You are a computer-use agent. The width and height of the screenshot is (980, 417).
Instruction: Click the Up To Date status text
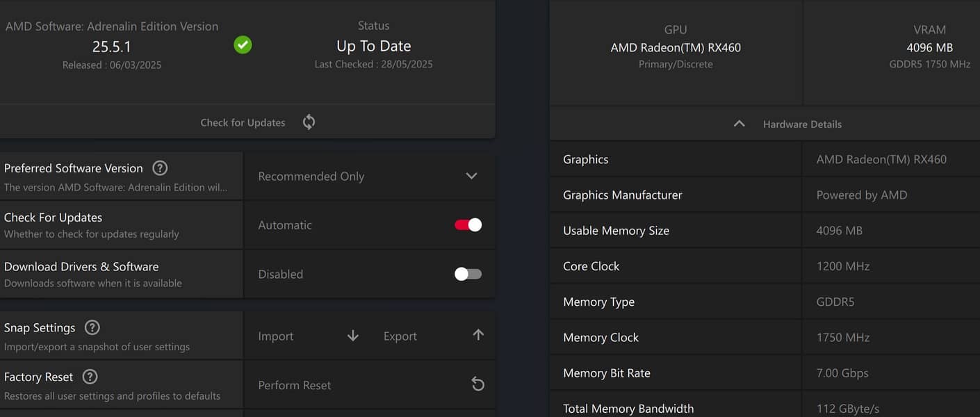coord(374,46)
